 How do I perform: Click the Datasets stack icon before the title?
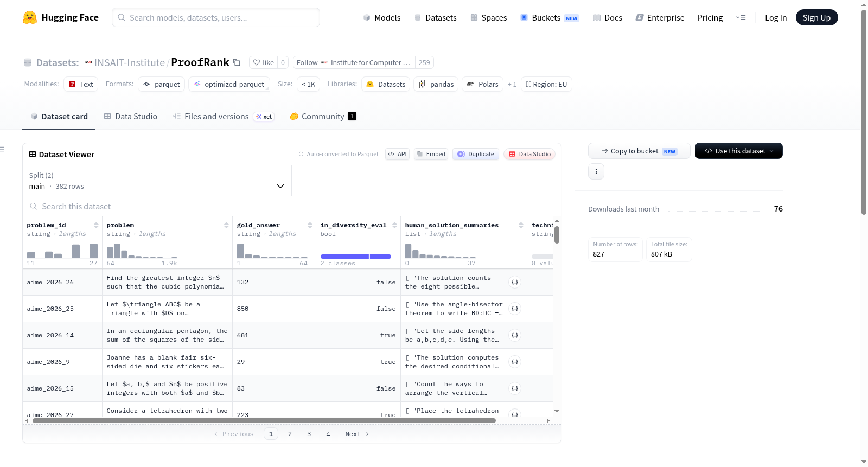28,62
